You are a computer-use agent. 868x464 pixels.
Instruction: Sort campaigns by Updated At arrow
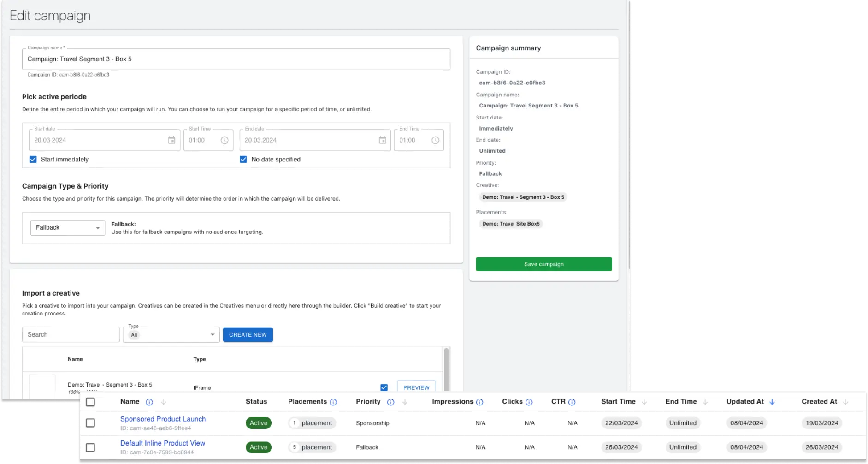(772, 402)
